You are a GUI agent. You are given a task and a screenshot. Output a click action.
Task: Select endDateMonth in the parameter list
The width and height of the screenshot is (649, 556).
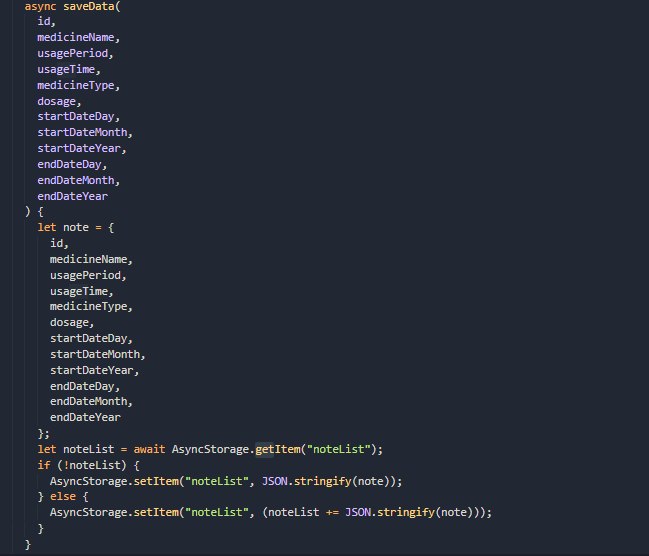76,180
